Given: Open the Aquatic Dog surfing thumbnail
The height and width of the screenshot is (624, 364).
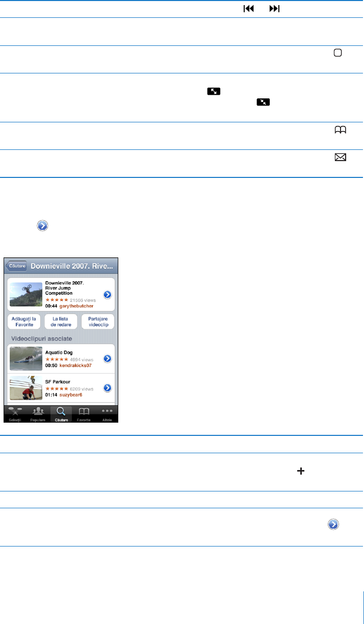Looking at the screenshot, I should tap(26, 359).
